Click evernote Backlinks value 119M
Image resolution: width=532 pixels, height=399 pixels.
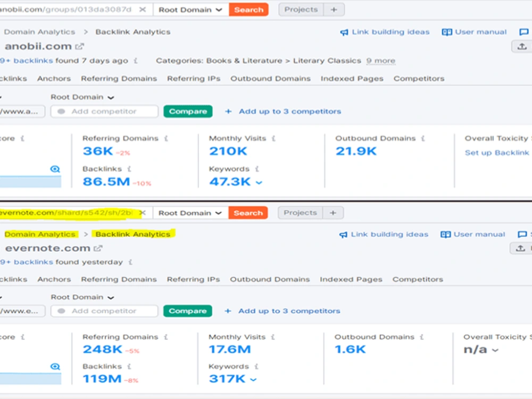click(102, 379)
